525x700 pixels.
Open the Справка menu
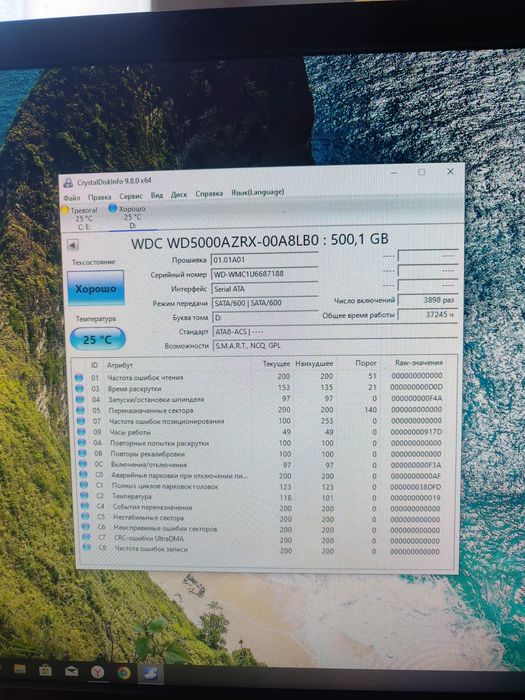[x=209, y=194]
